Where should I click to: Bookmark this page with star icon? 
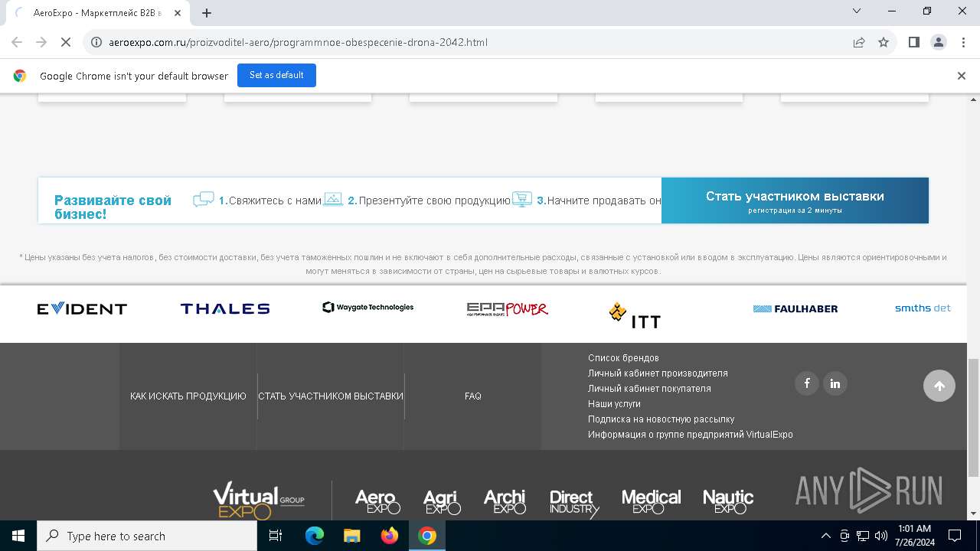(x=884, y=42)
